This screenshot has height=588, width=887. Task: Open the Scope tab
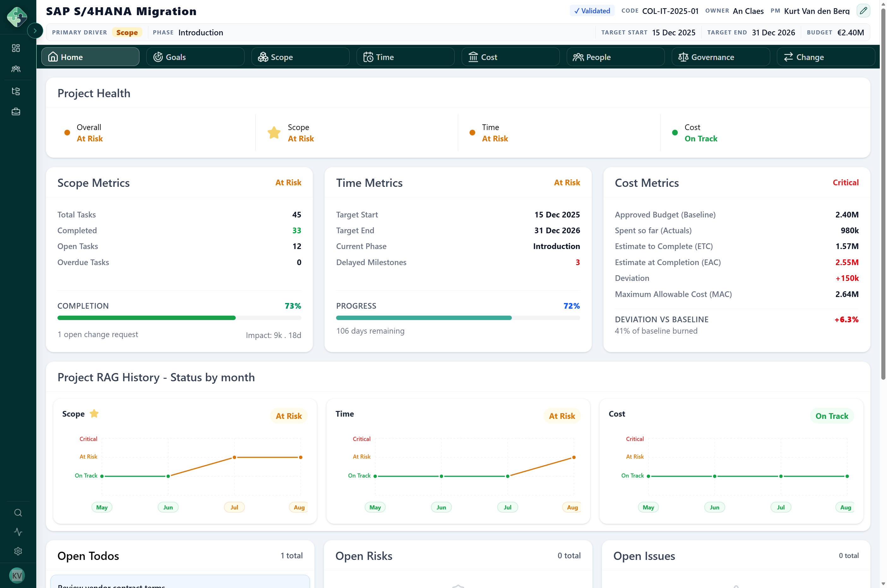click(300, 57)
